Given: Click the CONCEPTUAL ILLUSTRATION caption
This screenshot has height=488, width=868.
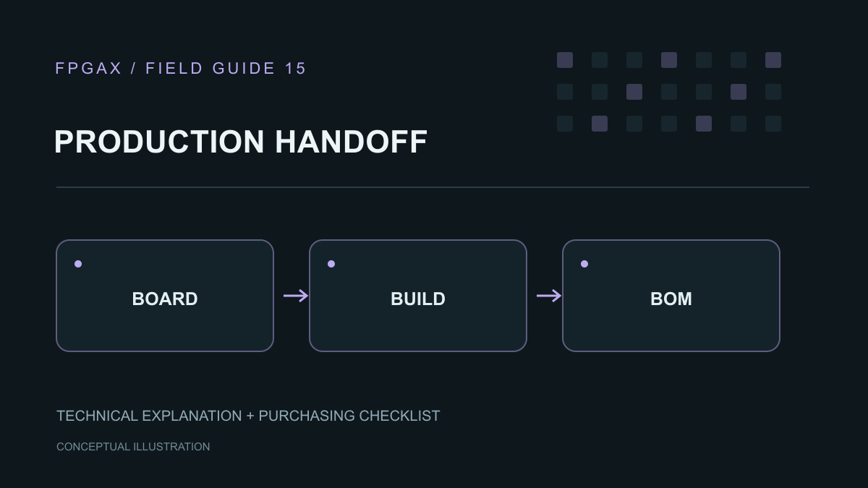Looking at the screenshot, I should 133,447.
